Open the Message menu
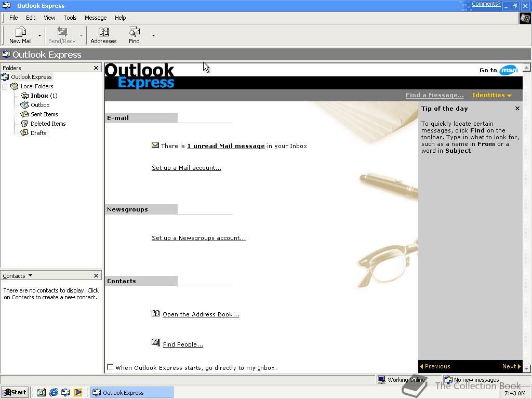532x399 pixels. [x=96, y=18]
